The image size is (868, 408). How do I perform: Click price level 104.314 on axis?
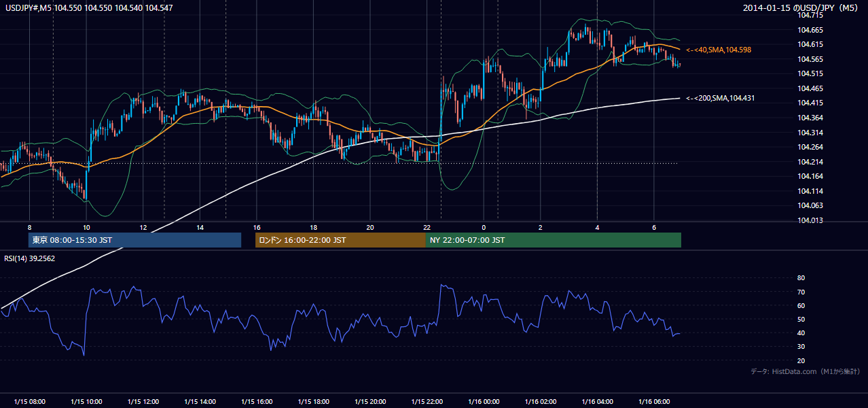pos(812,133)
